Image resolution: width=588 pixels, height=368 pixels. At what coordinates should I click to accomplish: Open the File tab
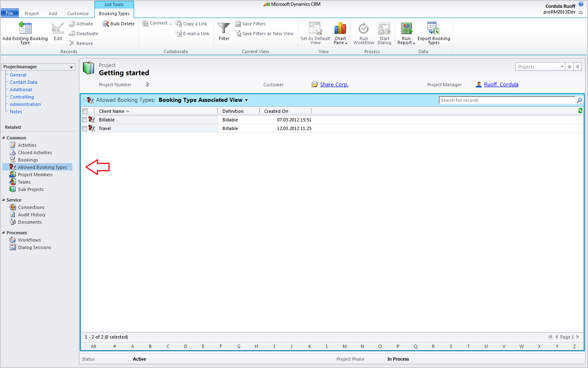click(x=9, y=13)
